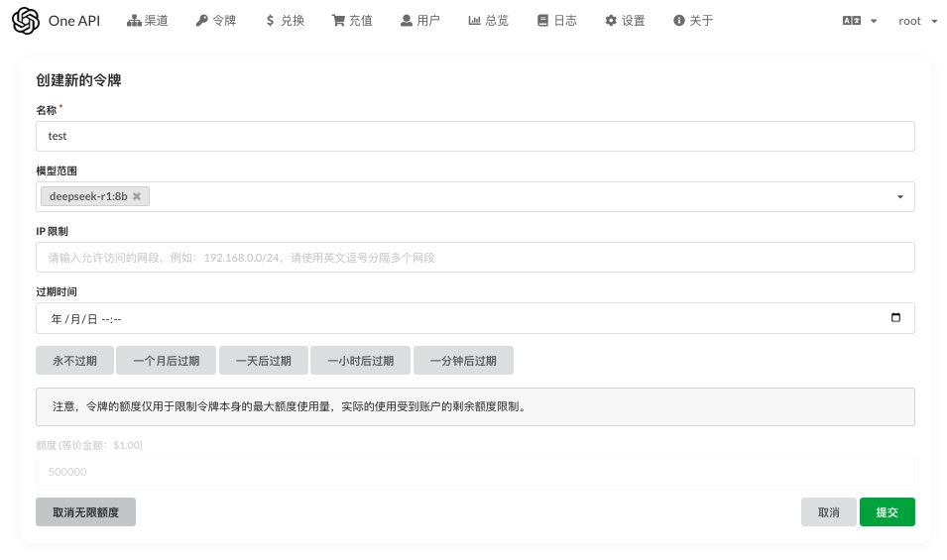Cancel token creation with 取消
The image size is (947, 560).
coord(829,511)
